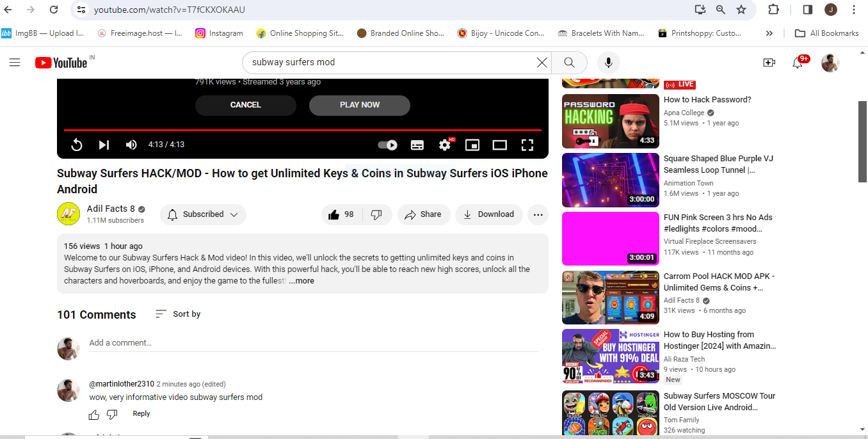Open browser extensions puzzle icon

773,10
